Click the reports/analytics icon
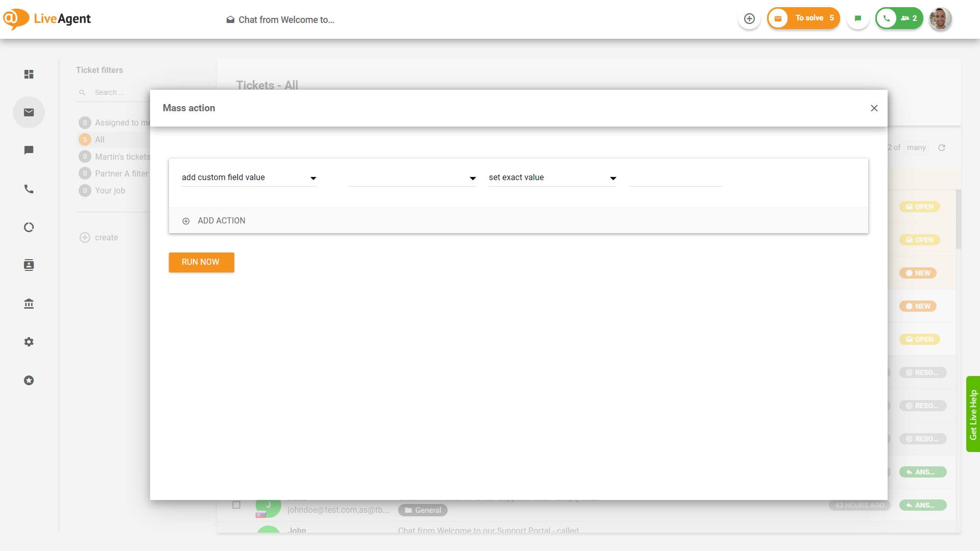980x551 pixels. point(28,228)
